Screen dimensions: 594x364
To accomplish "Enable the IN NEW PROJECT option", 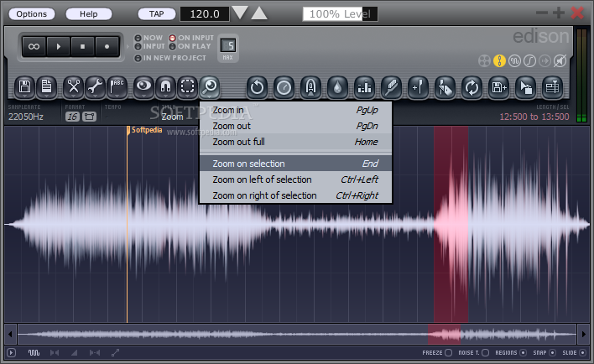I will tap(170, 58).
